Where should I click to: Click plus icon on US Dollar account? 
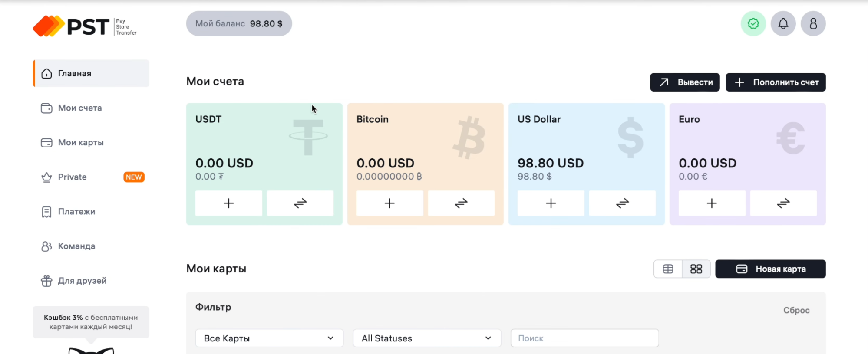tap(551, 203)
